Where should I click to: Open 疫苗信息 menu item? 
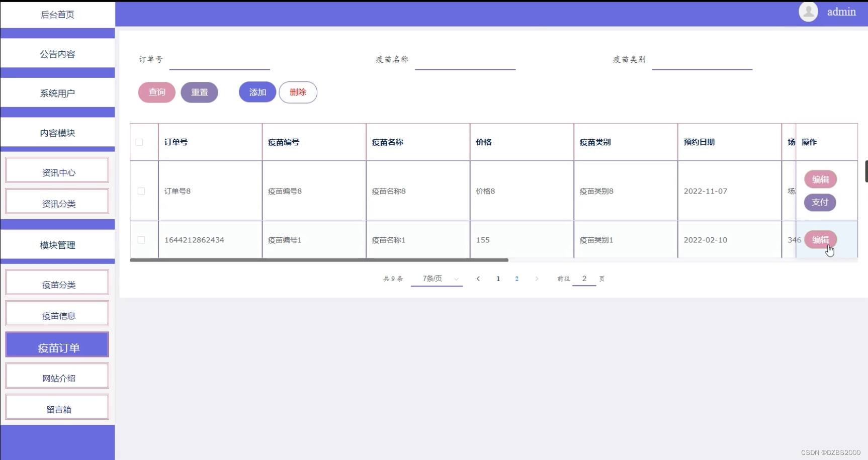click(57, 314)
